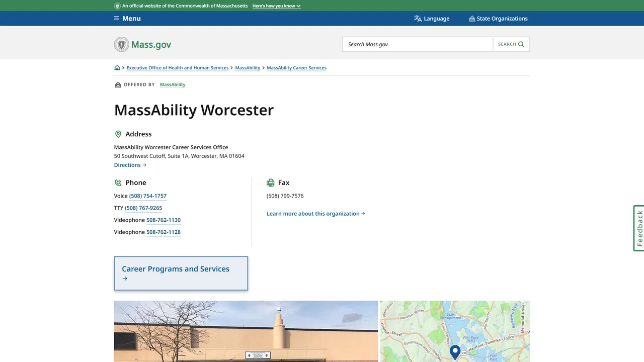The width and height of the screenshot is (644, 362).
Task: Open the hamburger Menu icon
Action: [117, 19]
